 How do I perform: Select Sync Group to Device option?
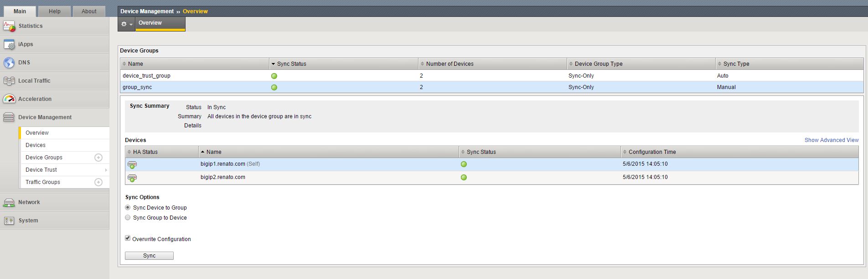pos(128,217)
